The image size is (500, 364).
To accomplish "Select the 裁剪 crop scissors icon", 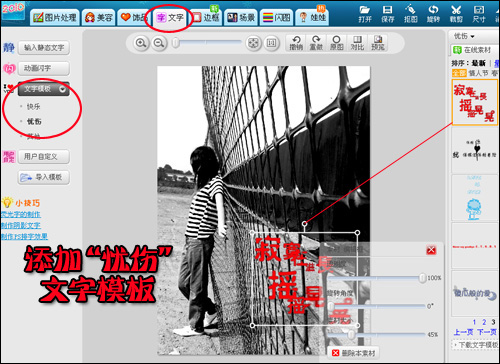I will (x=456, y=14).
